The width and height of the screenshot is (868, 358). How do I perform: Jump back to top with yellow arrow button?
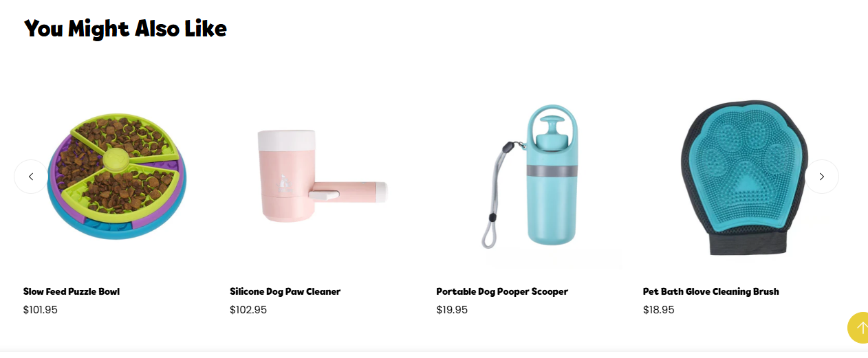point(859,328)
